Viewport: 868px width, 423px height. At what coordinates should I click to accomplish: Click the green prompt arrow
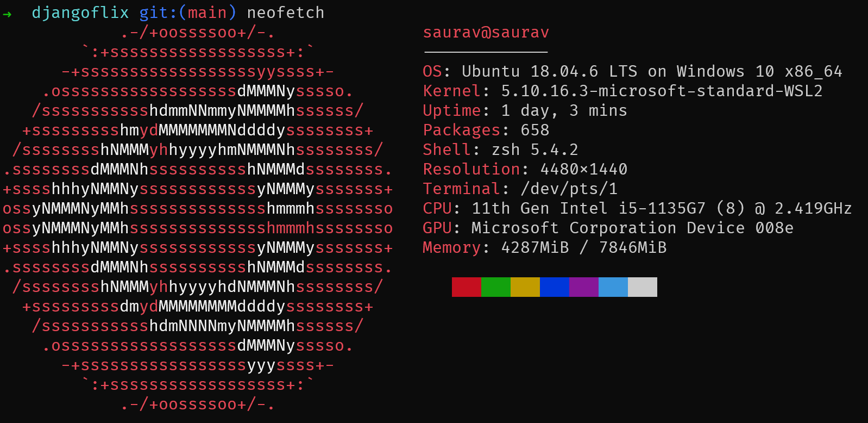point(7,14)
